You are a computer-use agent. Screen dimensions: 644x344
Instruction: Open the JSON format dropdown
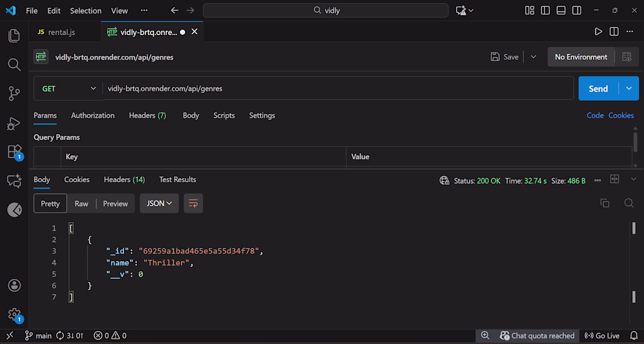(159, 203)
